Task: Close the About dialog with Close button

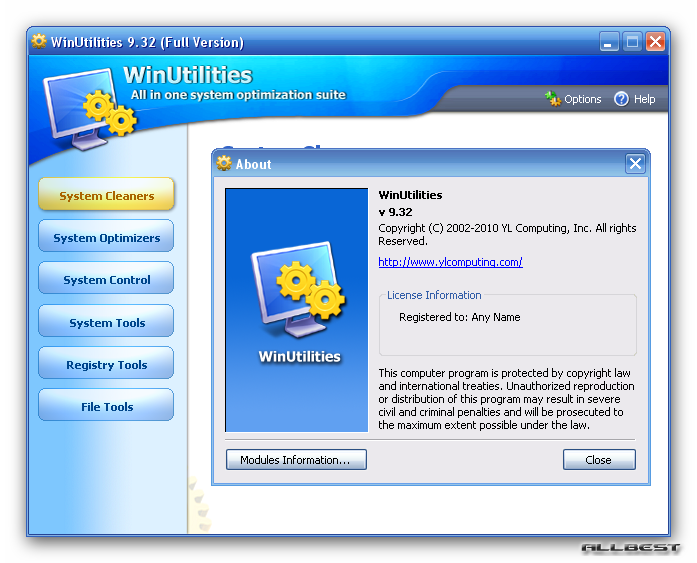Action: pos(599,459)
